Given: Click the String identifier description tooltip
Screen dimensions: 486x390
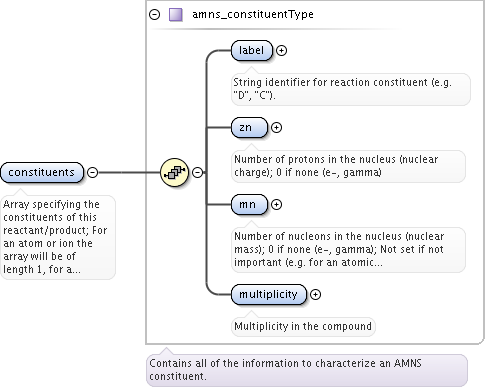Looking at the screenshot, I should click(351, 89).
